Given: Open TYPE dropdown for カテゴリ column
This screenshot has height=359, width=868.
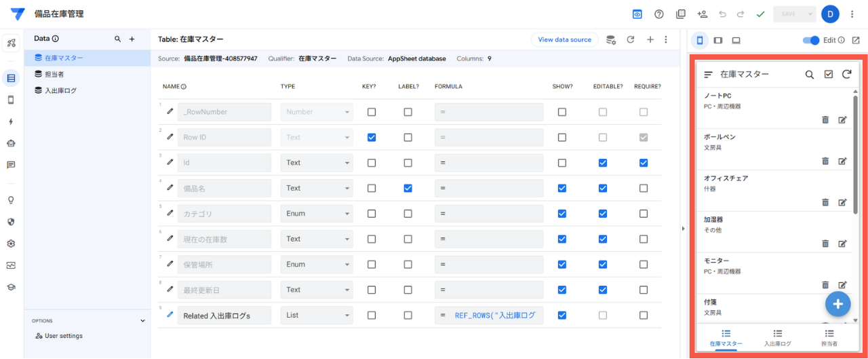Looking at the screenshot, I should tap(317, 214).
